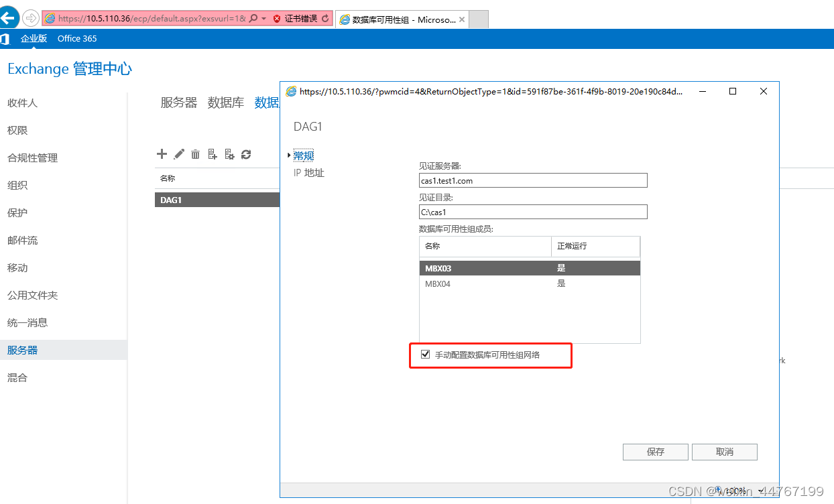
Task: Open 邮件流 in the left navigation
Action: tap(22, 241)
